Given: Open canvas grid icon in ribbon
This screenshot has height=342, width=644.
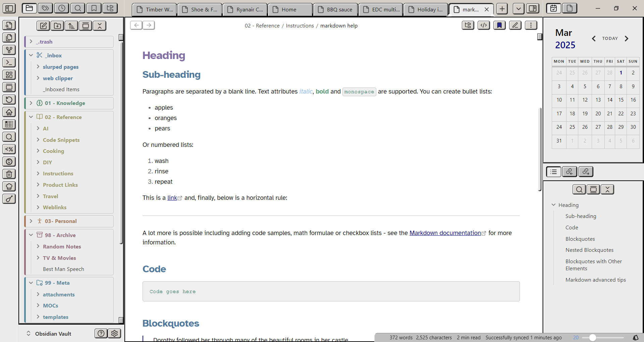Looking at the screenshot, I should (x=9, y=75).
